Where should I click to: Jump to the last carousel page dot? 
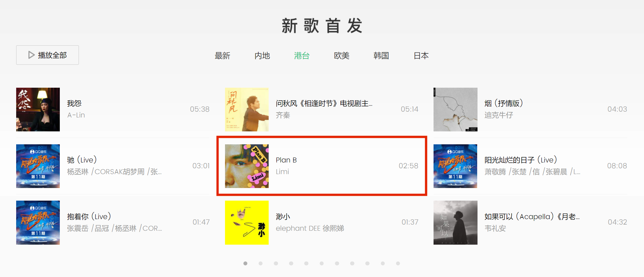398,263
